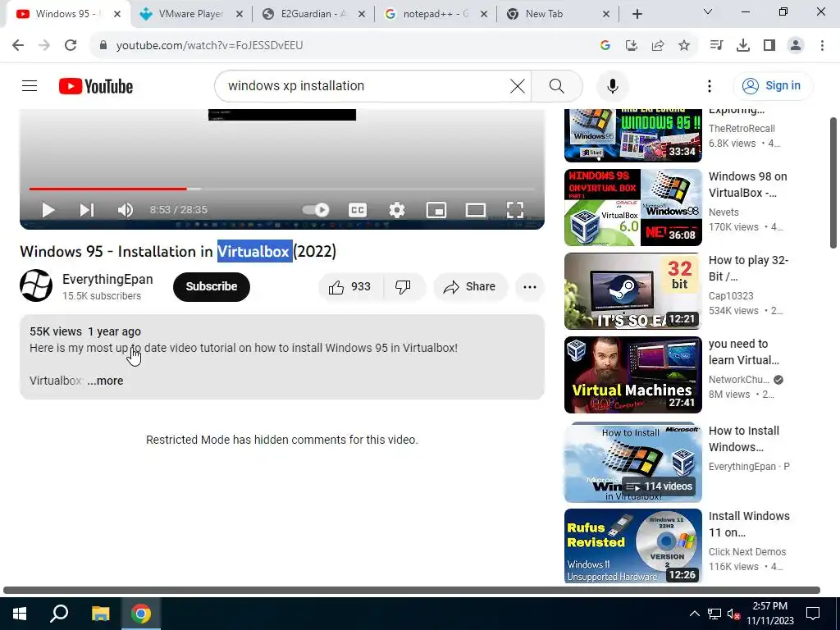The image size is (840, 630).
Task: Open taskbar volume icon
Action: [x=733, y=614]
